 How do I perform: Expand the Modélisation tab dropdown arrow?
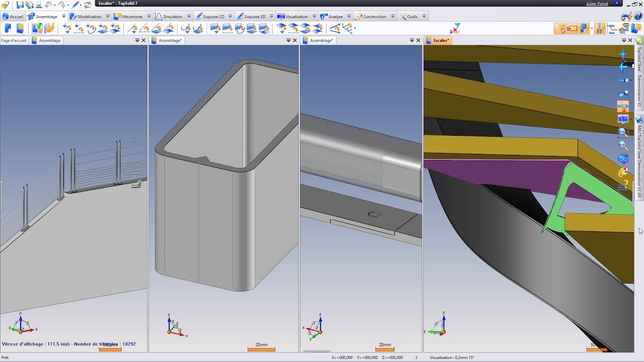pyautogui.click(x=108, y=17)
